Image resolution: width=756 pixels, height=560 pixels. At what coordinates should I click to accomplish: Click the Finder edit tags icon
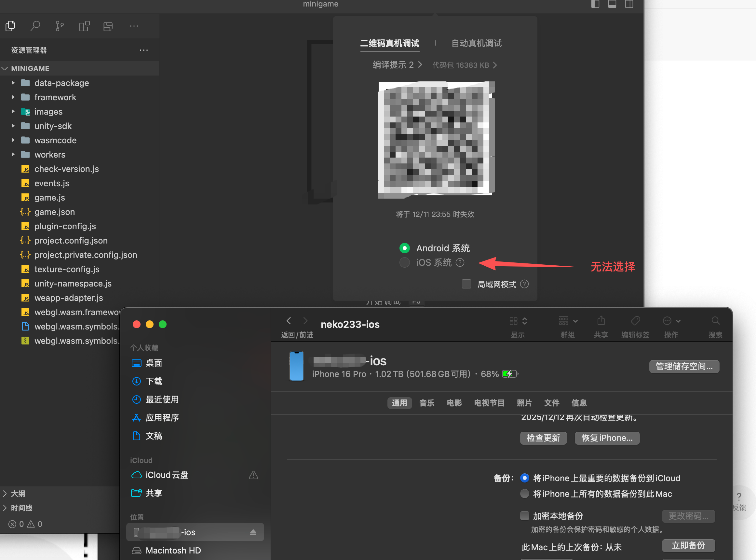tap(635, 321)
